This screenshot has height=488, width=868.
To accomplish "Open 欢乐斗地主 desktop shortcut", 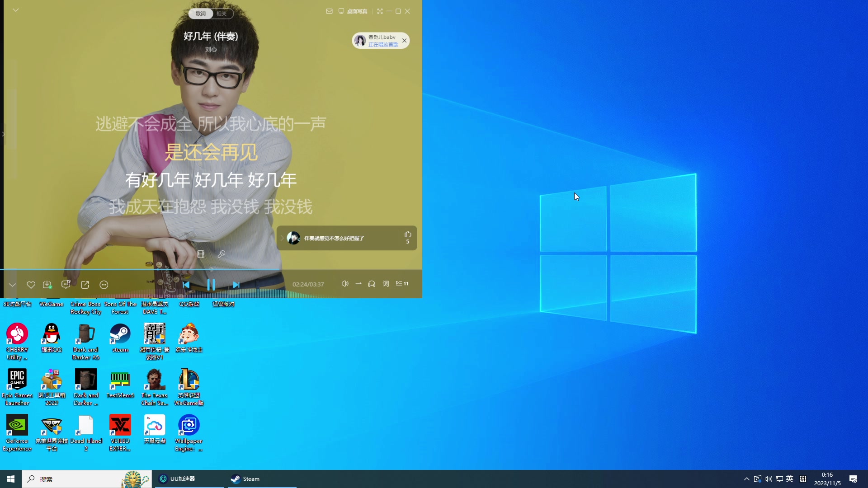I will (189, 338).
